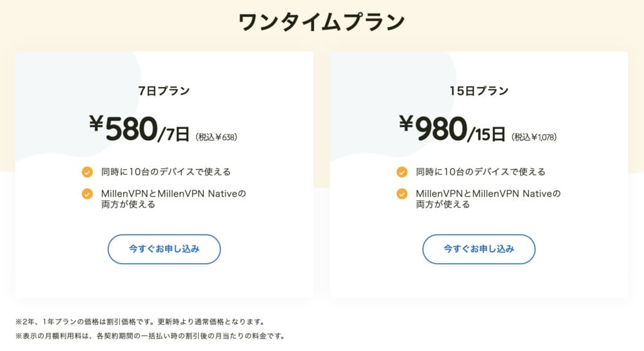
Task: Click the MillenVPN Native feature text in the 15日プラン card
Action: click(x=488, y=199)
